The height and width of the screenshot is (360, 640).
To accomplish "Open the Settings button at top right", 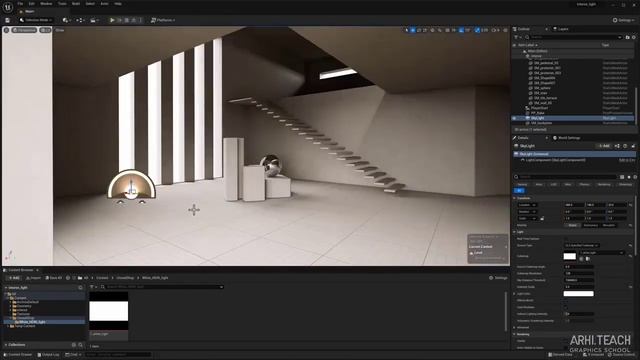I will click(624, 20).
